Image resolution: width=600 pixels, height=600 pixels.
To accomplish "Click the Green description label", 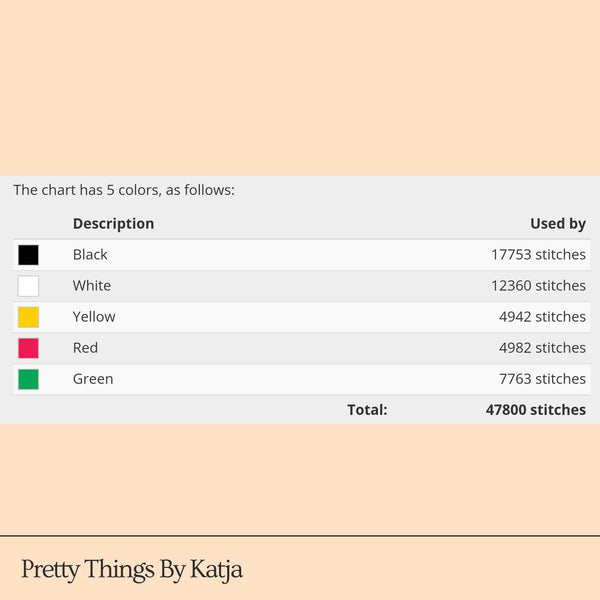I will coord(93,379).
